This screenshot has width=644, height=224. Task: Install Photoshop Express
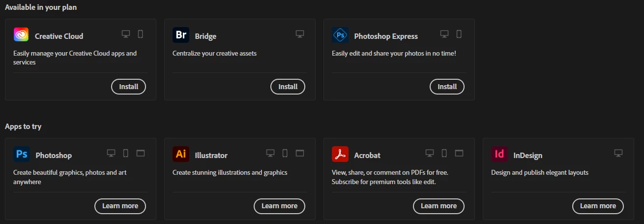pos(447,87)
